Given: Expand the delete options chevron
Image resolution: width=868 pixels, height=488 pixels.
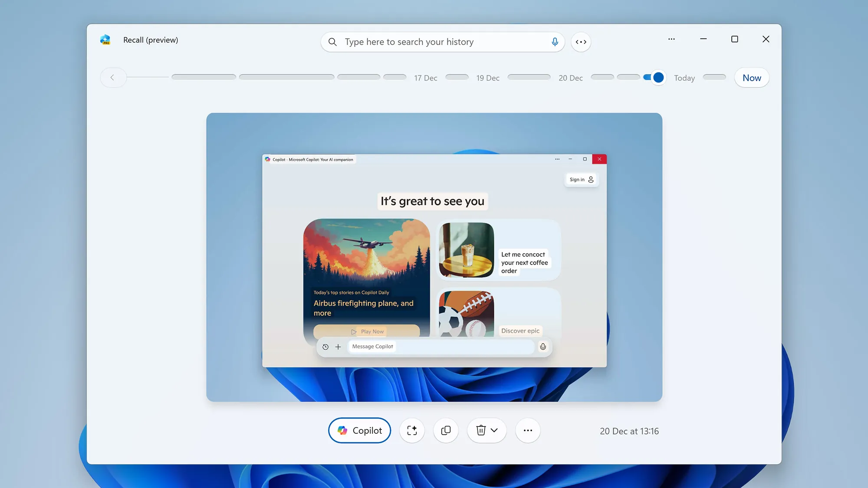Looking at the screenshot, I should pyautogui.click(x=494, y=430).
